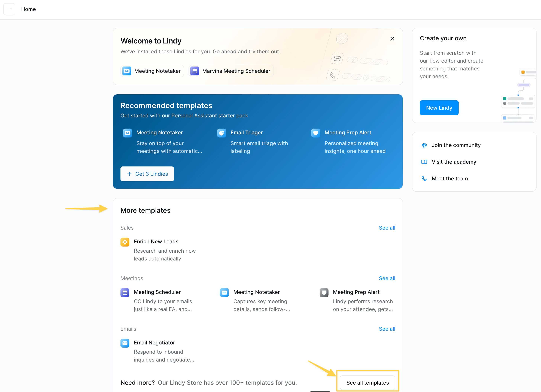Click Respond to inbound inquiries description
The height and width of the screenshot is (392, 541).
point(164,356)
